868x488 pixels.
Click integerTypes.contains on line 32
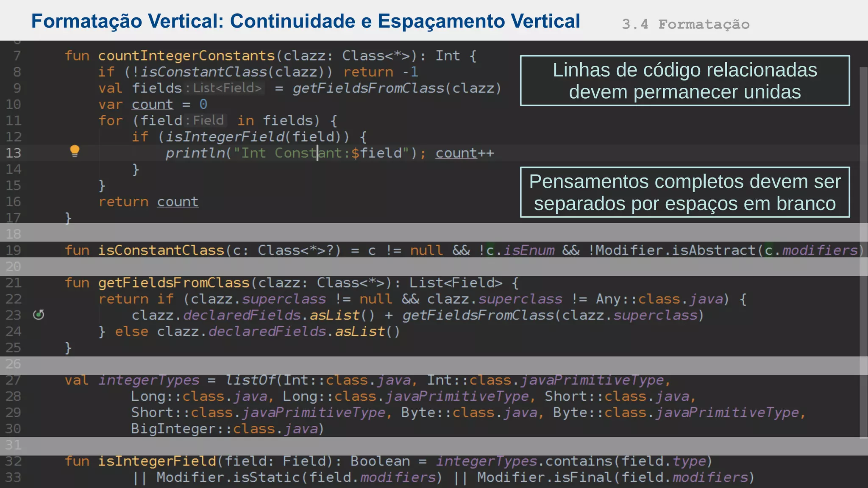click(x=525, y=461)
